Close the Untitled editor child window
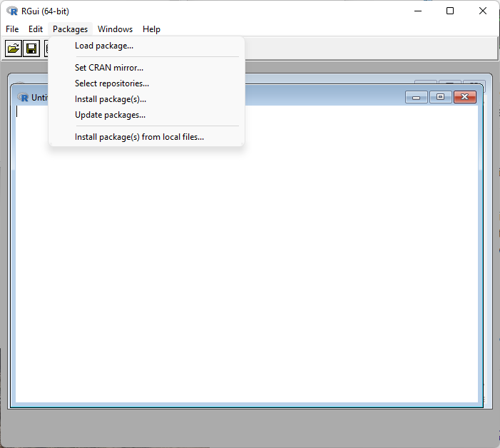 tap(464, 97)
